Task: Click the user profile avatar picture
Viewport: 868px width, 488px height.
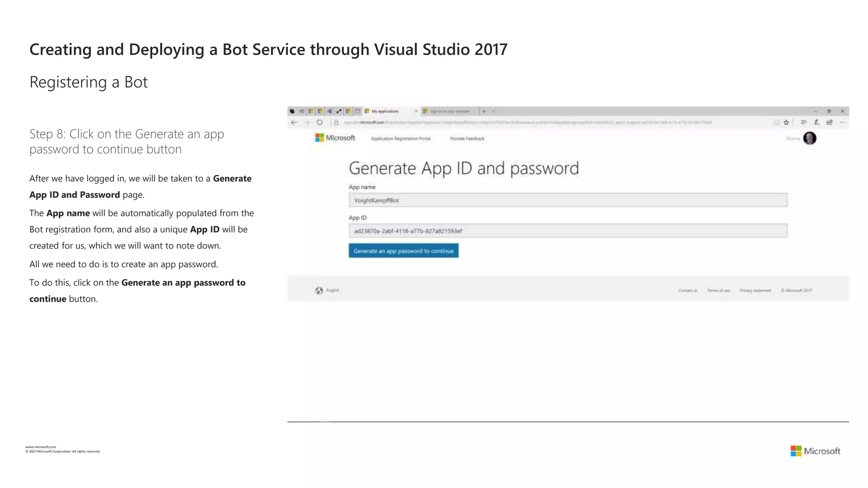Action: click(810, 138)
